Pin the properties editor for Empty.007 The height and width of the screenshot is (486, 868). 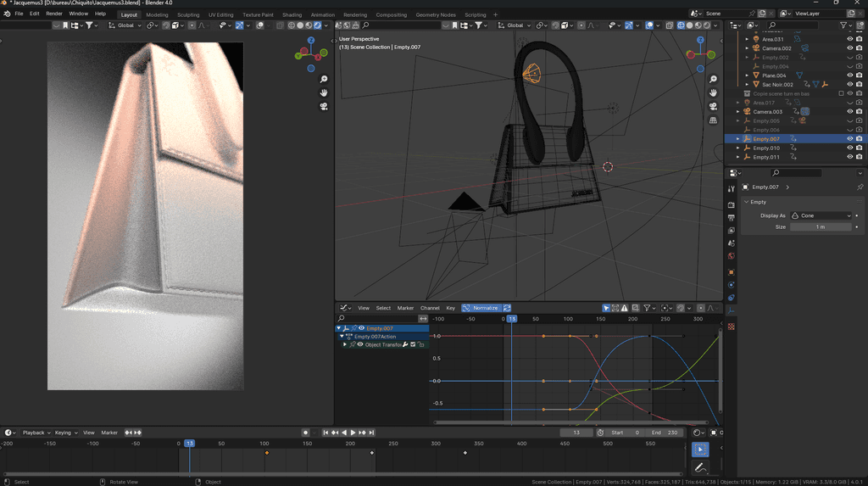coord(860,187)
